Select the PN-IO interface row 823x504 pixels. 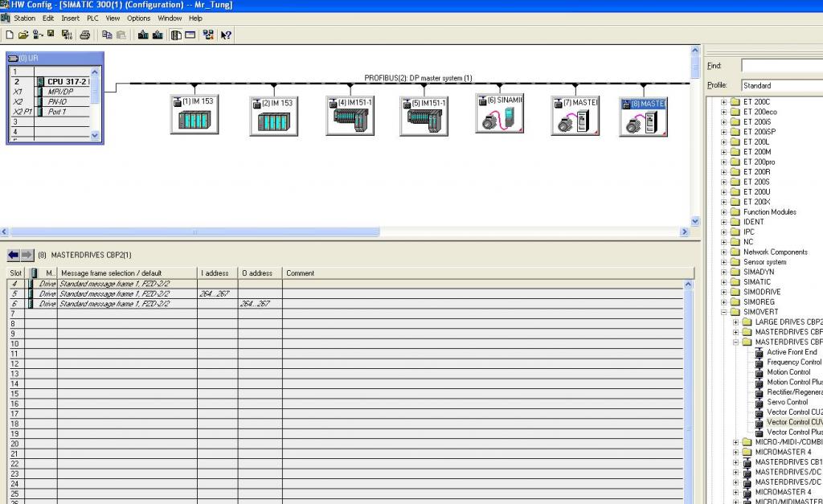coord(50,101)
